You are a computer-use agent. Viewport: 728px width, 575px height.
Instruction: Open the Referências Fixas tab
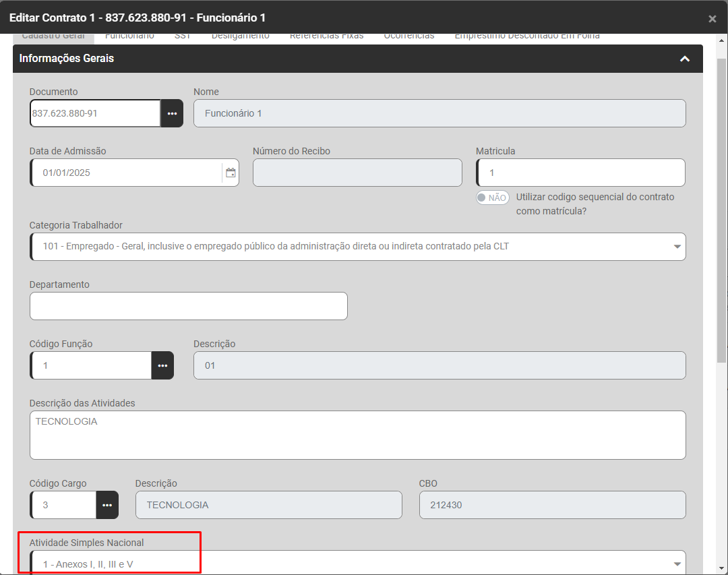tap(326, 36)
